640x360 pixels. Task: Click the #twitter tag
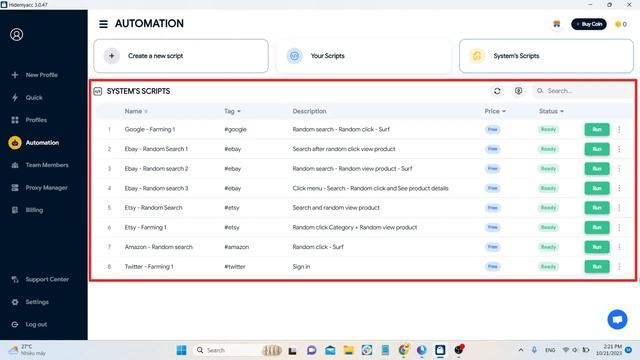(235, 267)
